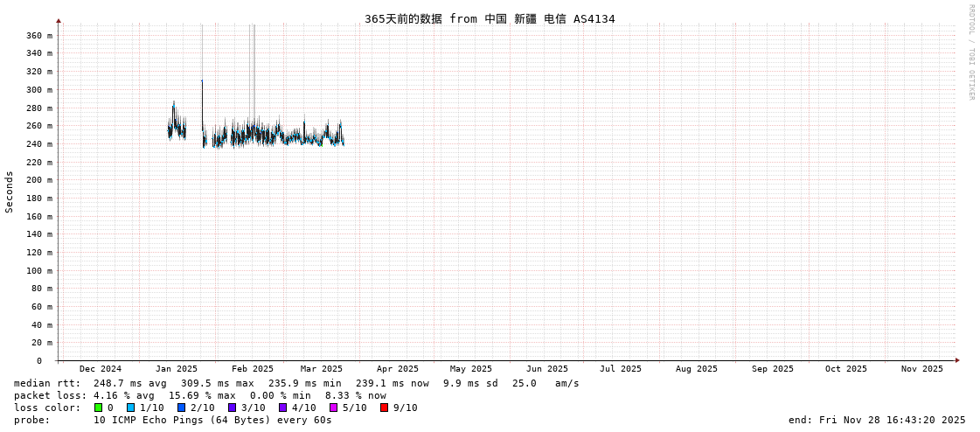Click the Jan 2025 axis label
The image size is (980, 432).
[x=177, y=369]
